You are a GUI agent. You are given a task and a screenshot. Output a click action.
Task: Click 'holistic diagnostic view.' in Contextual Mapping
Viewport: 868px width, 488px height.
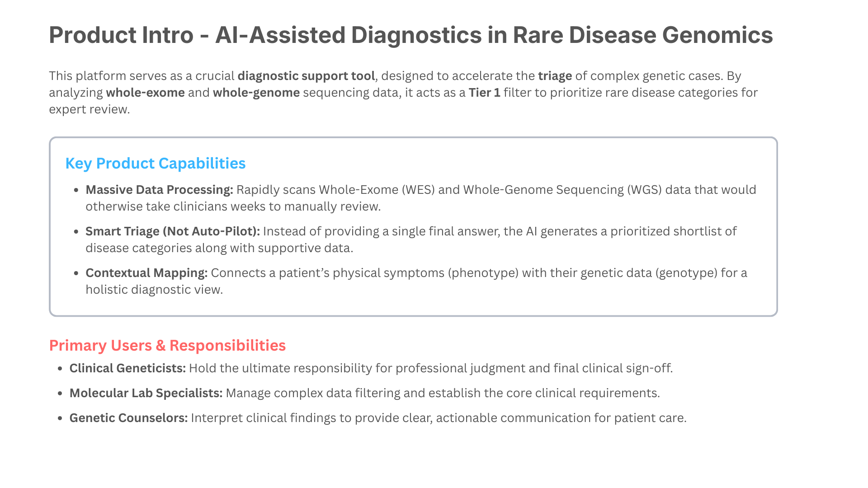click(154, 290)
